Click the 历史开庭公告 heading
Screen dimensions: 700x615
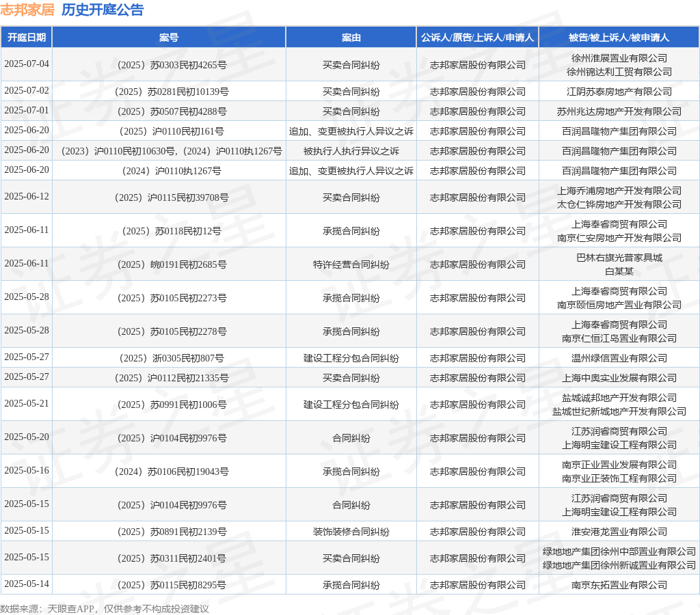(103, 10)
